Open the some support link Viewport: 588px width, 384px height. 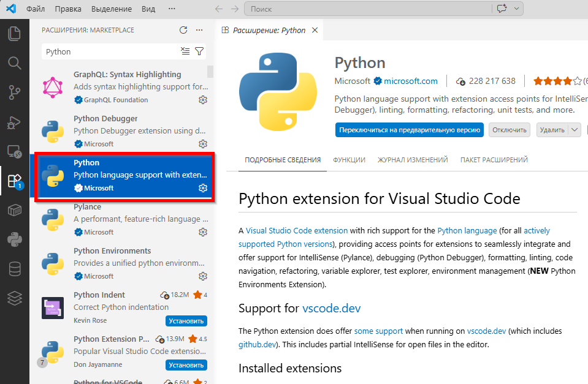coord(378,331)
